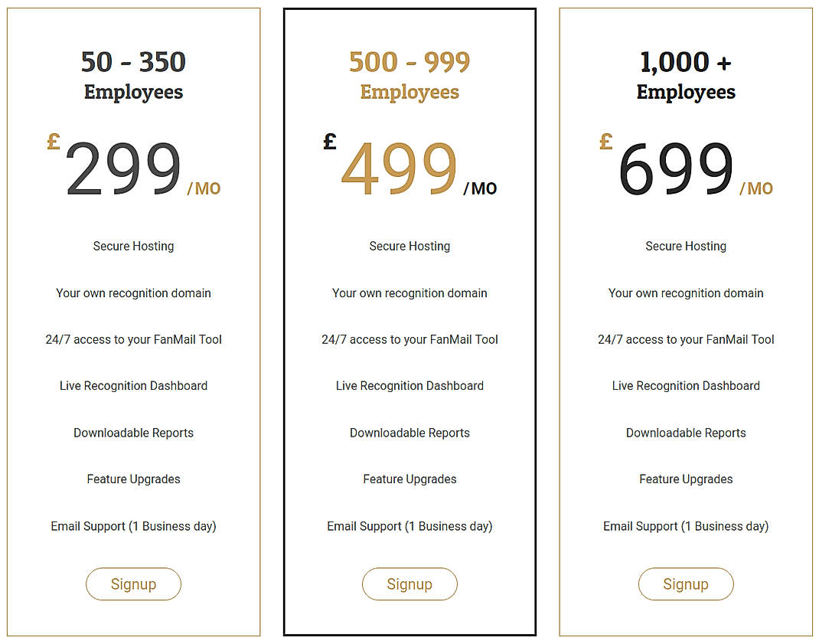The height and width of the screenshot is (644, 819).
Task: Select Secure Hosting in the left plan
Action: (x=133, y=246)
